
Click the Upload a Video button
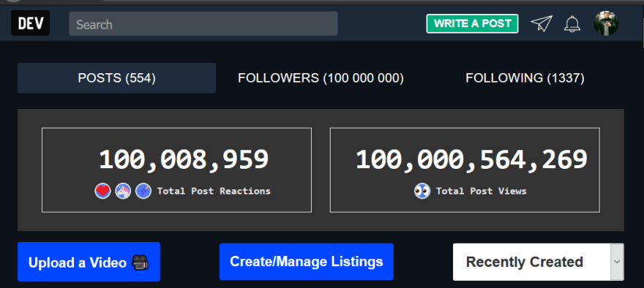tap(89, 262)
